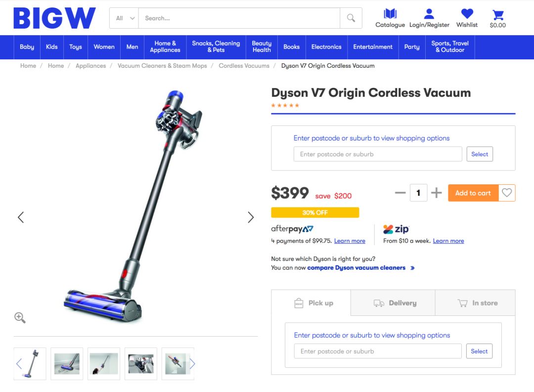
Task: Increase quantity with the plus button
Action: point(436,193)
